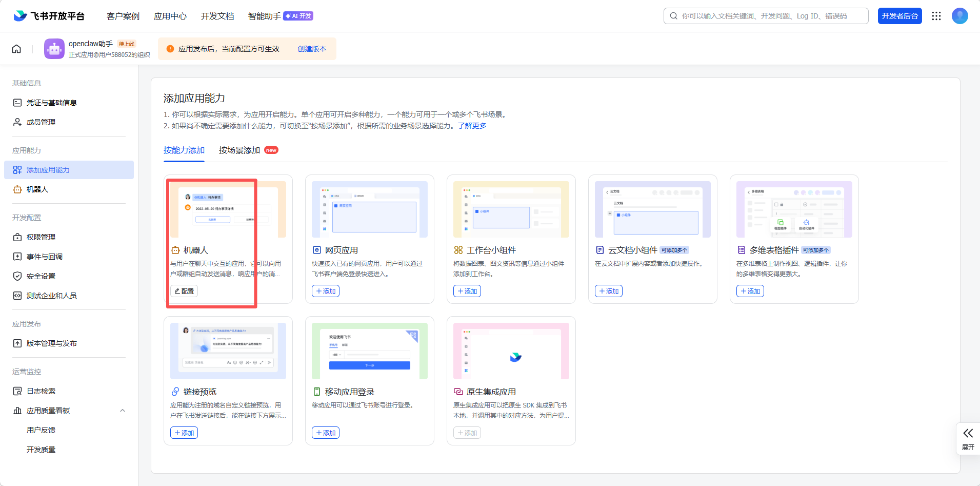The width and height of the screenshot is (980, 486).
Task: Click the orange warning icon in publish notice
Action: click(x=170, y=49)
